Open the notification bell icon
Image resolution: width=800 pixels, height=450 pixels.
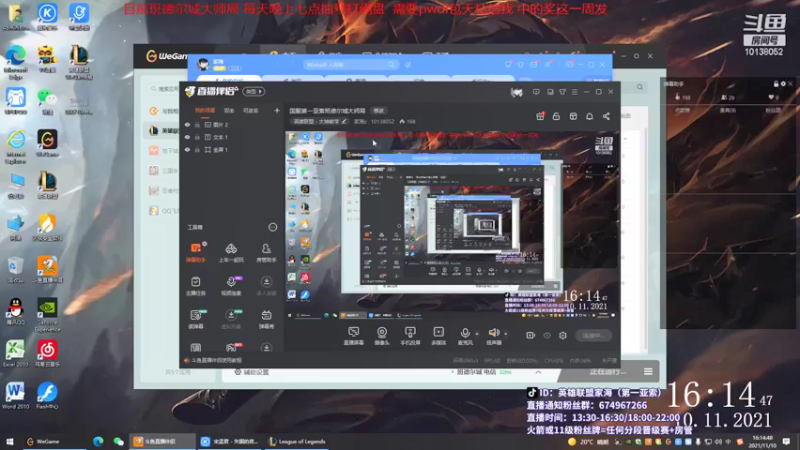click(589, 116)
